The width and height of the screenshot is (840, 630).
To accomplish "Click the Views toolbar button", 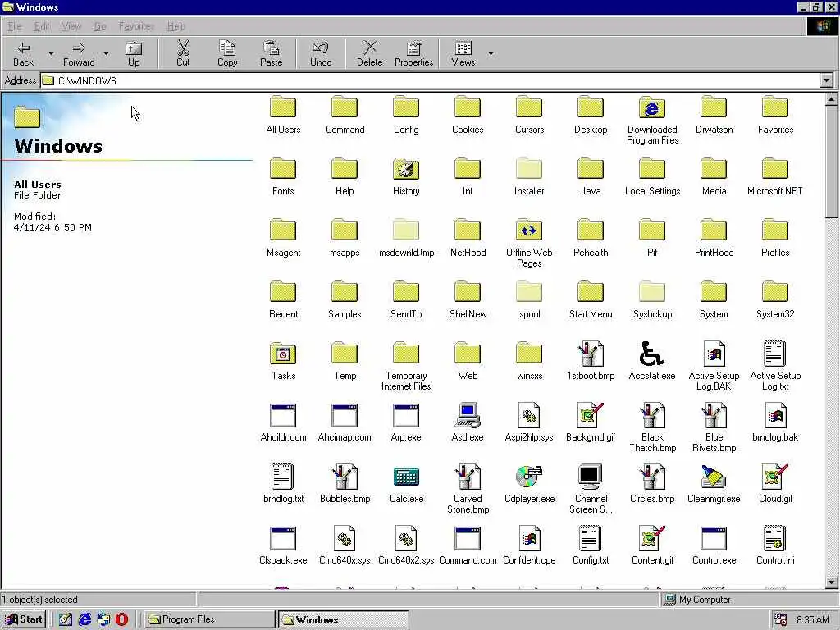I will tap(463, 53).
